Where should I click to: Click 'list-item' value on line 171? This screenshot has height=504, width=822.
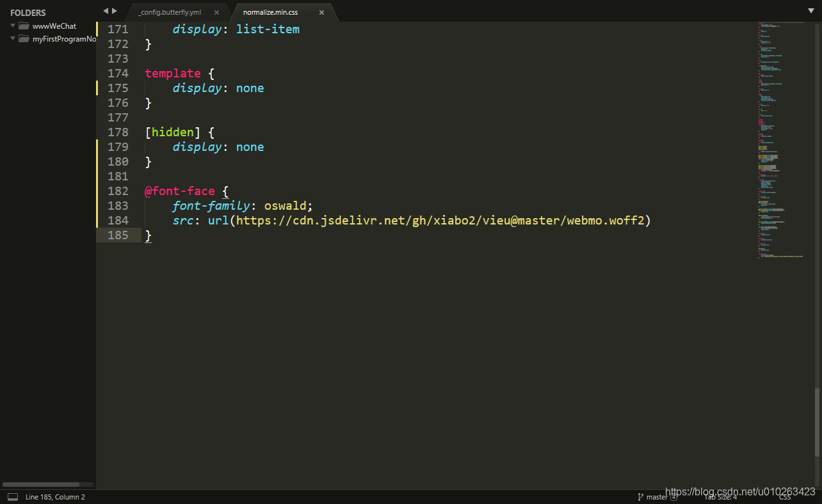coord(268,29)
